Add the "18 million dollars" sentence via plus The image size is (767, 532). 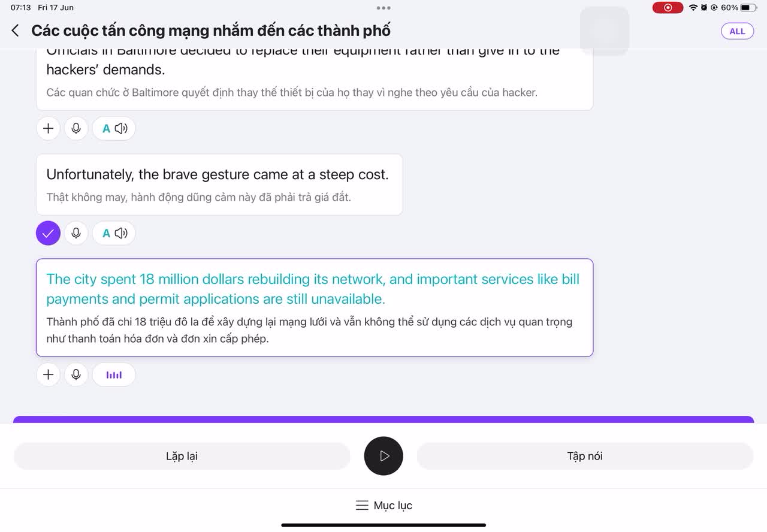49,374
